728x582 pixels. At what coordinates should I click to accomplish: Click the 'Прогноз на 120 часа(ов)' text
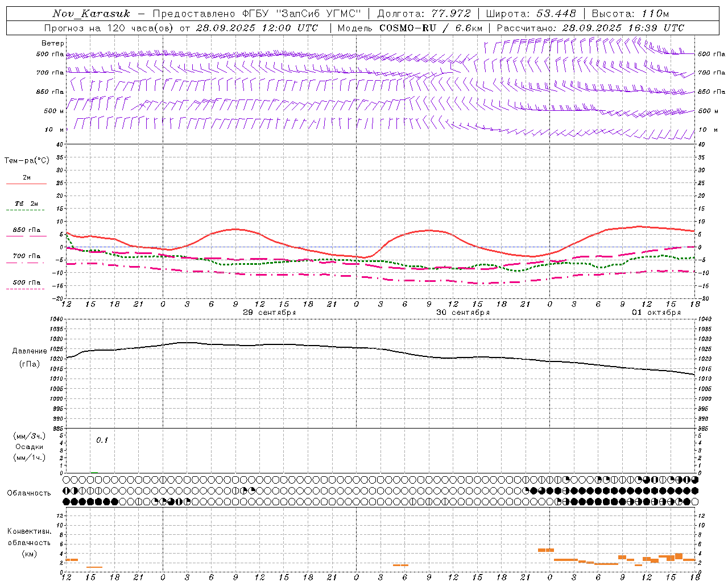tap(110, 28)
